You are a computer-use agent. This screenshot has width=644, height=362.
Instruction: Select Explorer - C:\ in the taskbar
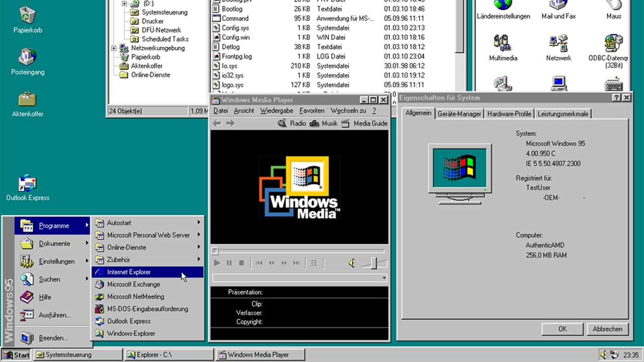click(169, 354)
